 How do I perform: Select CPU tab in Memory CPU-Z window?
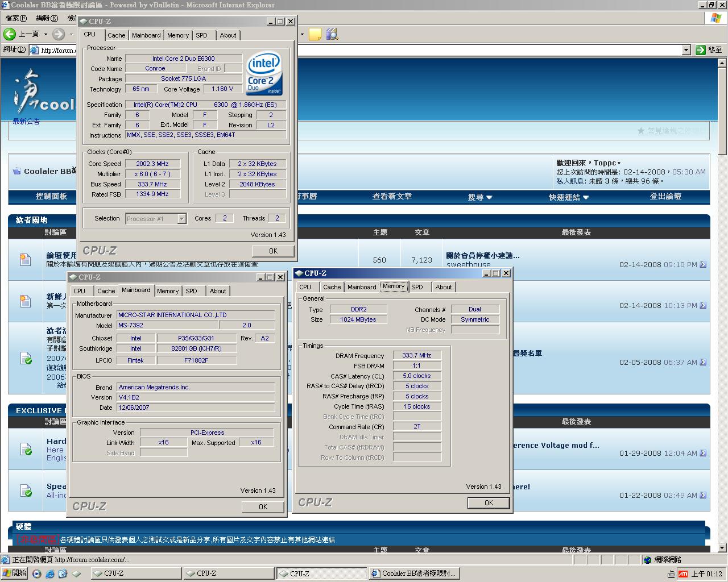click(x=305, y=287)
